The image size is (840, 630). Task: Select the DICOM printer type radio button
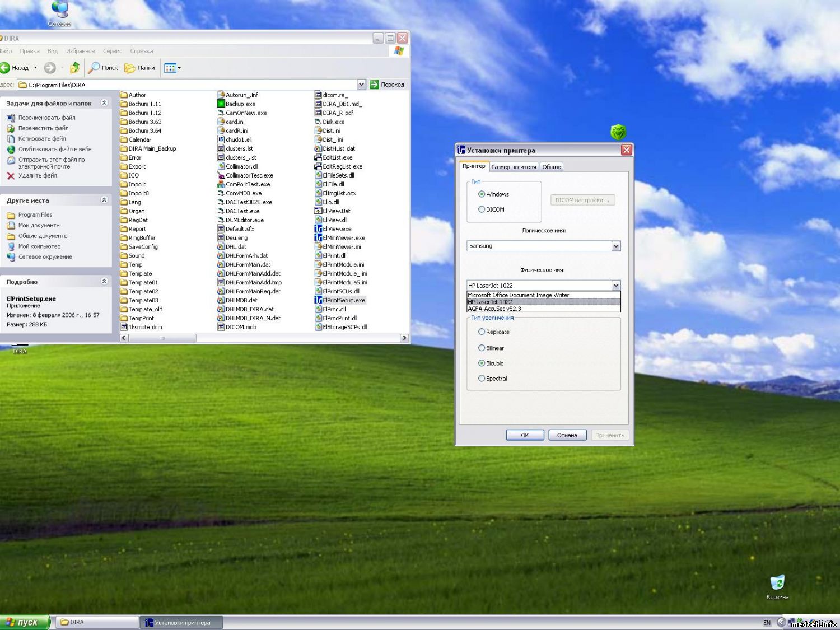point(482,209)
